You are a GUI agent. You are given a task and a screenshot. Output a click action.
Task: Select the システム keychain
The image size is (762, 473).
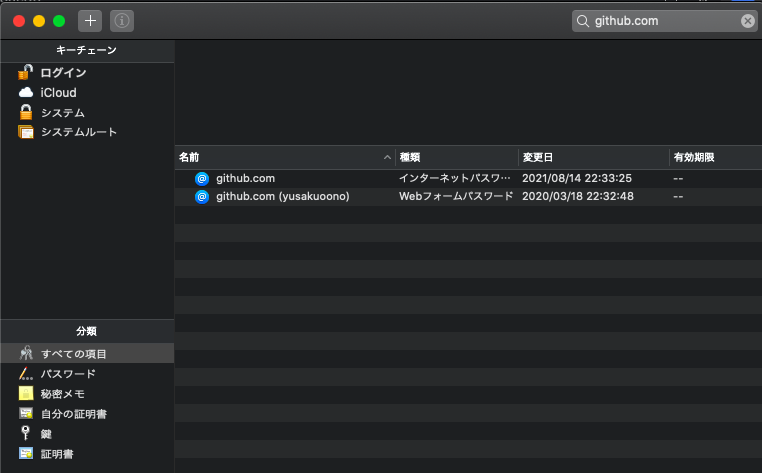coord(87,112)
